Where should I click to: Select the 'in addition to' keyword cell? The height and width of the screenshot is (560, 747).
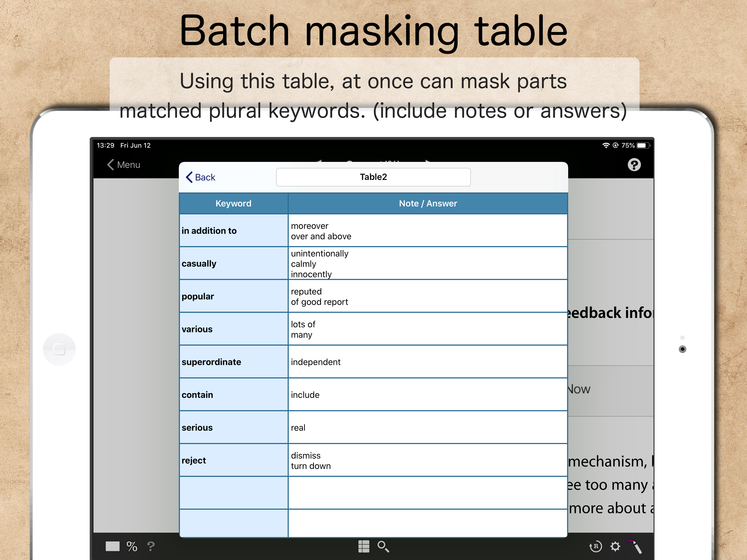point(233,231)
